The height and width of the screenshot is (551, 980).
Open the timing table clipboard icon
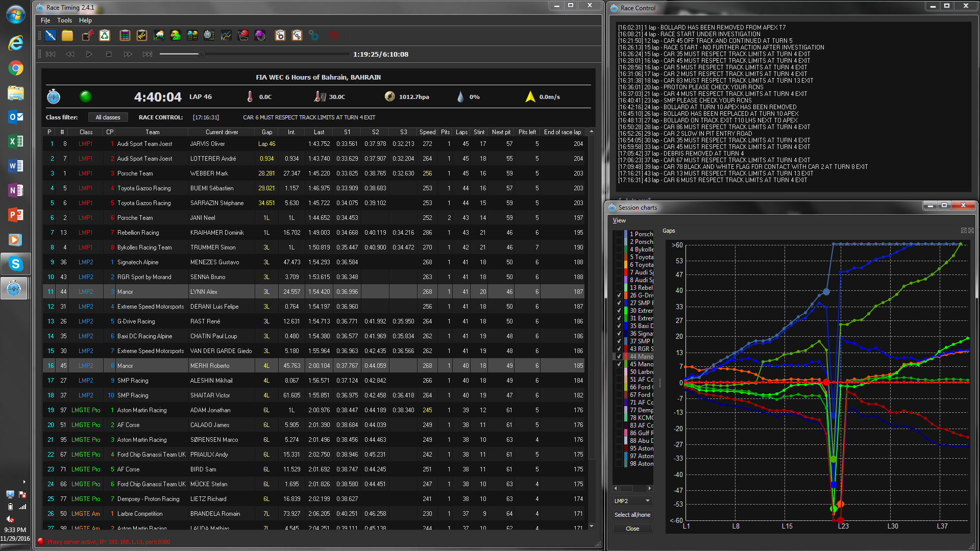click(125, 35)
